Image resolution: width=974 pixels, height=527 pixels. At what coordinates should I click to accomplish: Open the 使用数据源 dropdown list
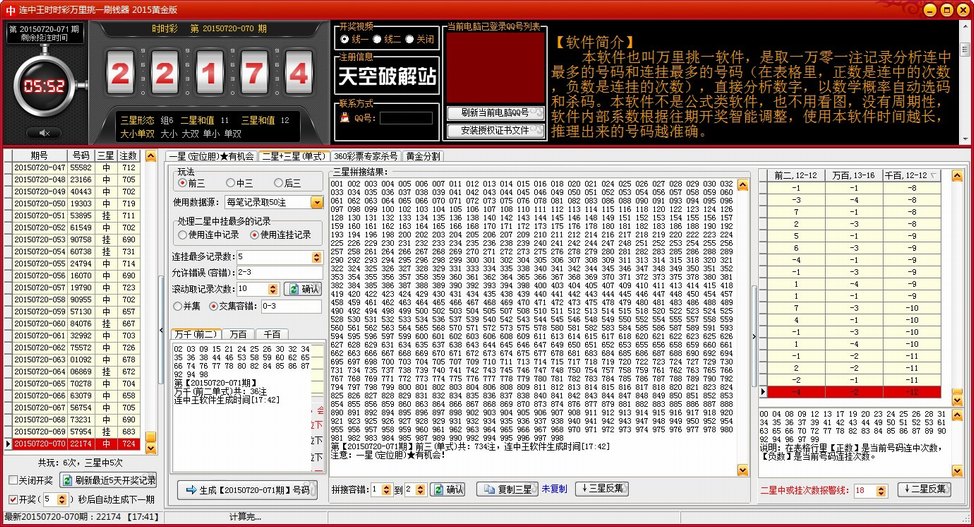[x=316, y=202]
